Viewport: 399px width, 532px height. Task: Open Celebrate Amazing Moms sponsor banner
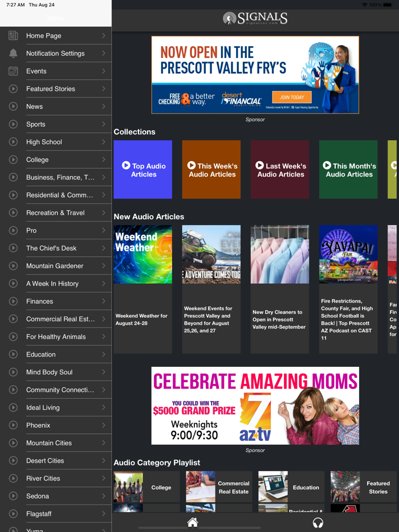pos(255,406)
